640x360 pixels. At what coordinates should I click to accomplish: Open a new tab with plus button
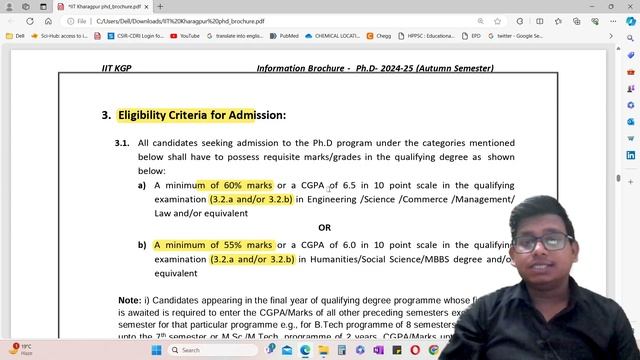tap(160, 7)
